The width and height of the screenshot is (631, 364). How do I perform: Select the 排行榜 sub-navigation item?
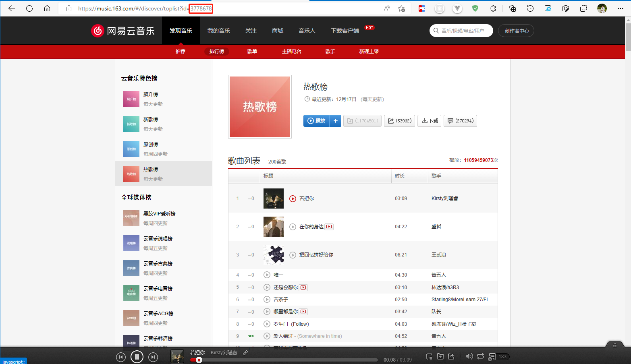click(x=217, y=52)
